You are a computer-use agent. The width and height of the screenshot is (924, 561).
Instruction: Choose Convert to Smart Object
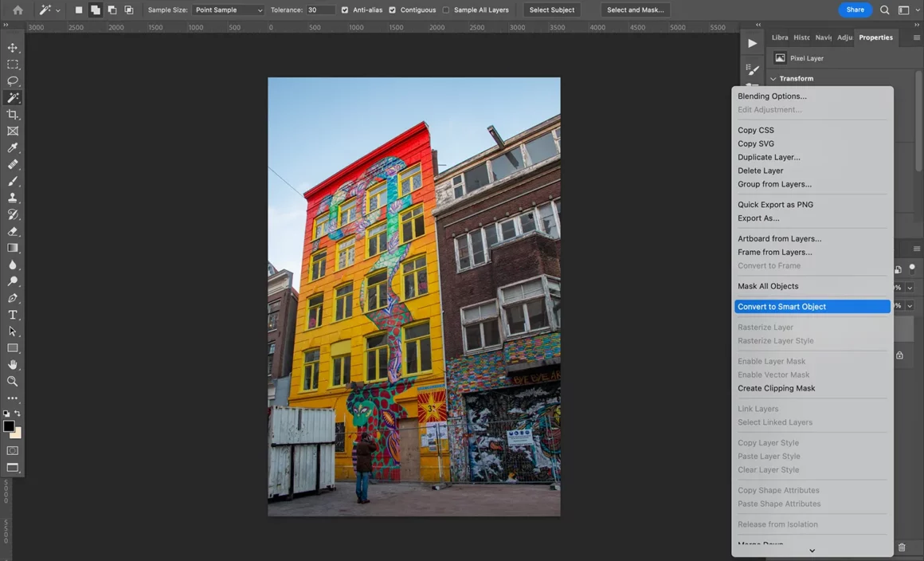click(x=812, y=307)
